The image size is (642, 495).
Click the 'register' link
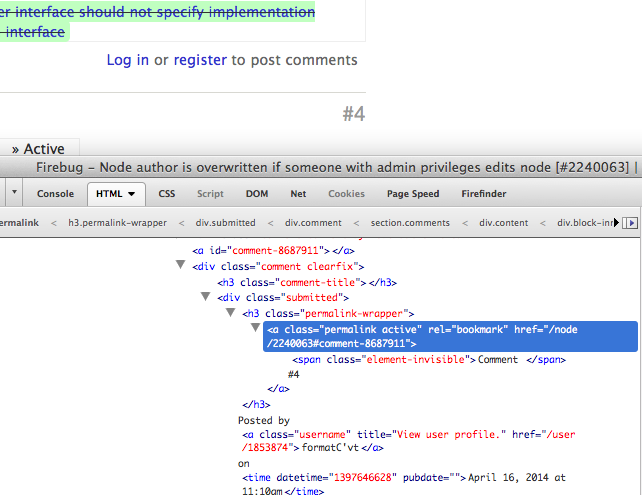click(200, 61)
